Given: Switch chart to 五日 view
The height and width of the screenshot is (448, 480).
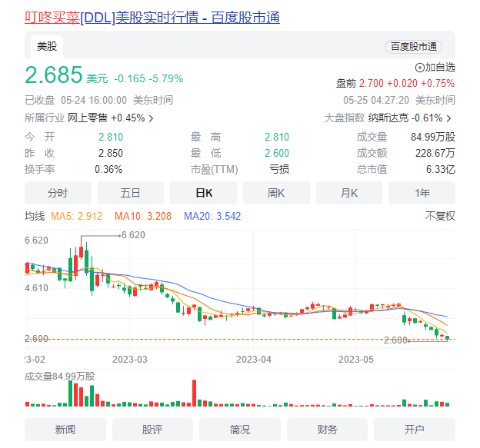Looking at the screenshot, I should (x=131, y=193).
